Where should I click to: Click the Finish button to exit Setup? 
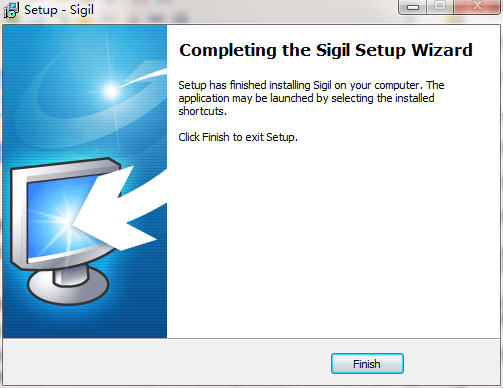(367, 363)
